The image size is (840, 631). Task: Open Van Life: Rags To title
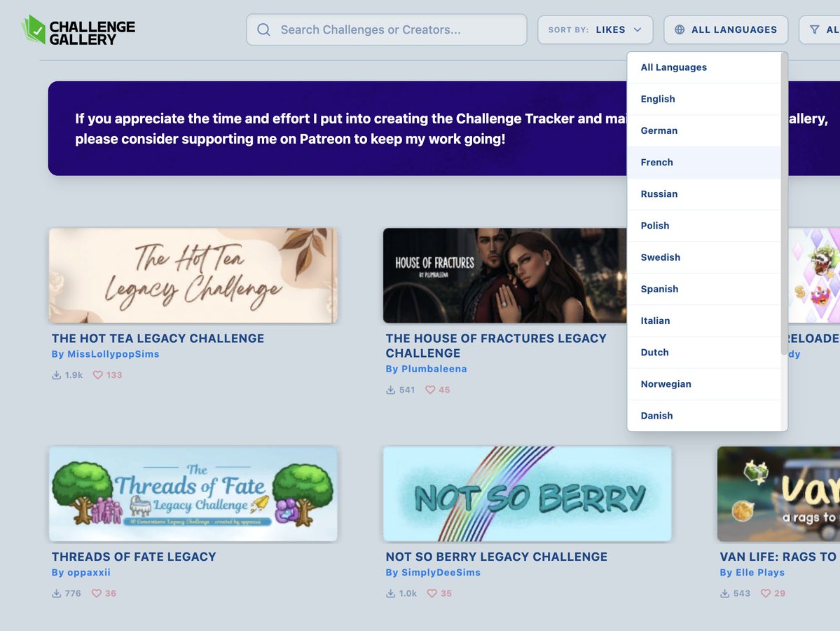coord(778,557)
